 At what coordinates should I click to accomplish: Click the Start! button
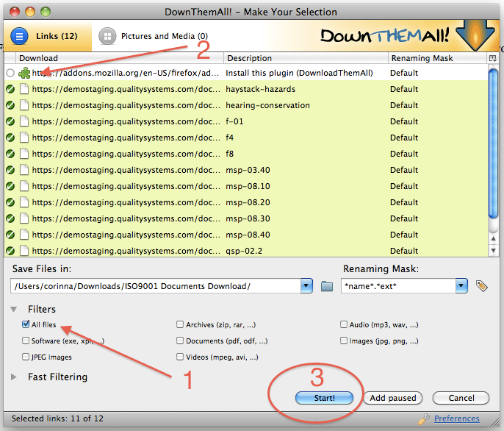coord(324,398)
